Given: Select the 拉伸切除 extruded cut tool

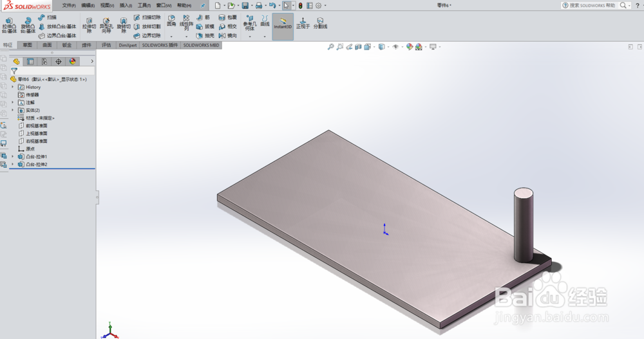Looking at the screenshot, I should click(89, 25).
